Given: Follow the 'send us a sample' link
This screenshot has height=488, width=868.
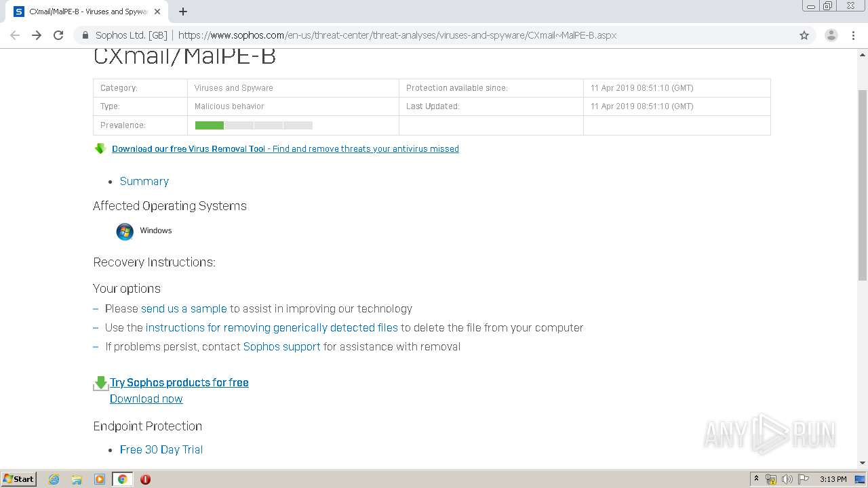Looking at the screenshot, I should click(184, 308).
